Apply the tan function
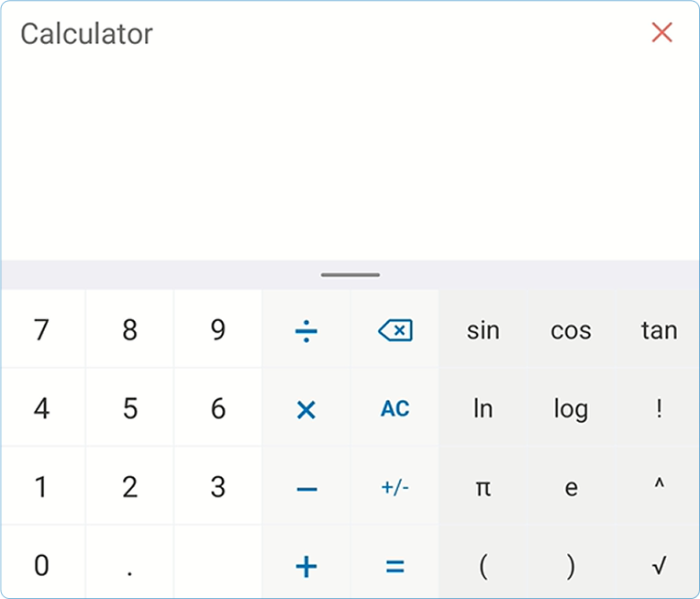Viewport: 700px width, 599px height. point(659,330)
